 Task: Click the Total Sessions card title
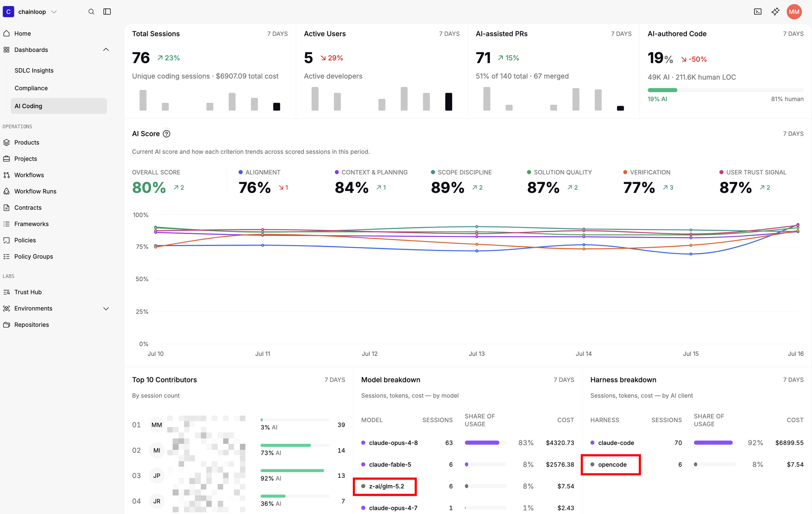click(156, 34)
